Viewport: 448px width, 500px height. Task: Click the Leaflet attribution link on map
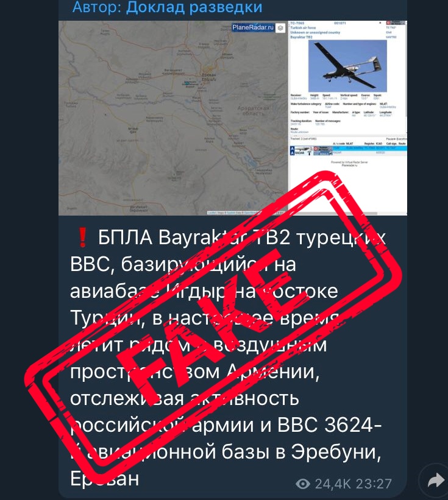coord(212,213)
